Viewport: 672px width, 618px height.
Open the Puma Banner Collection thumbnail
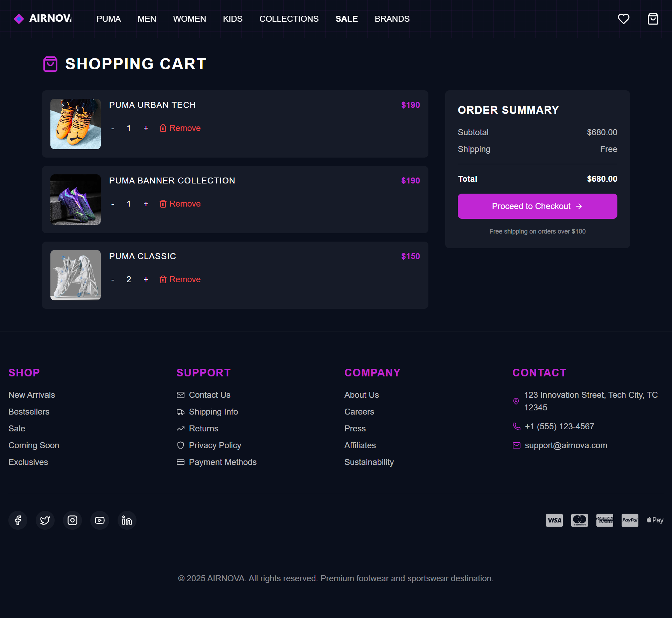76,200
